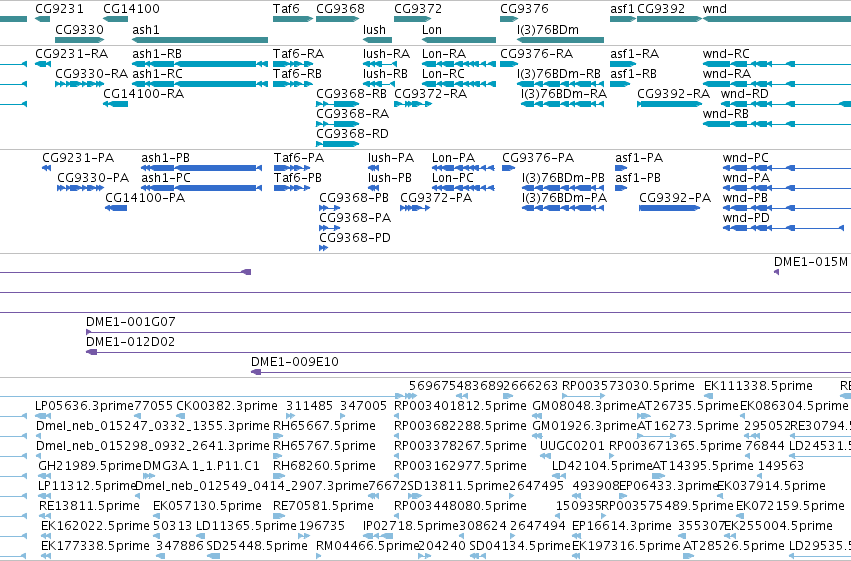Select the wnd-RD transcript label

[x=745, y=93]
